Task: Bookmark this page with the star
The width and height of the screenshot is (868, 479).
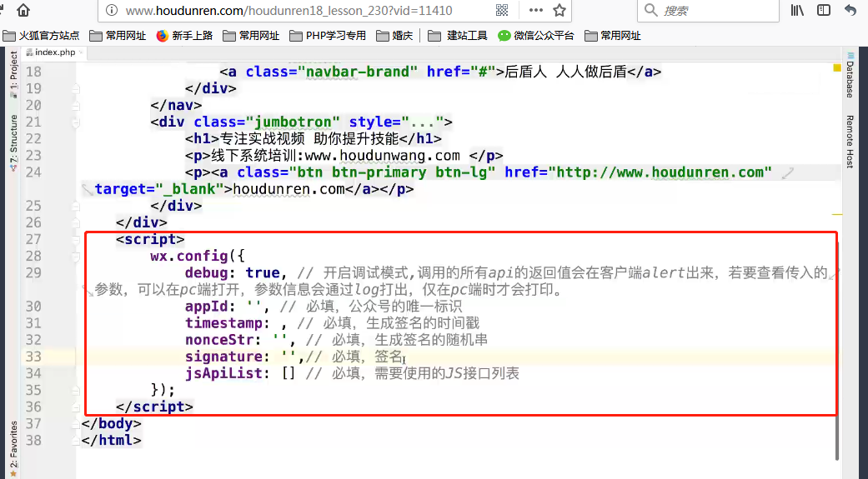Action: (559, 10)
